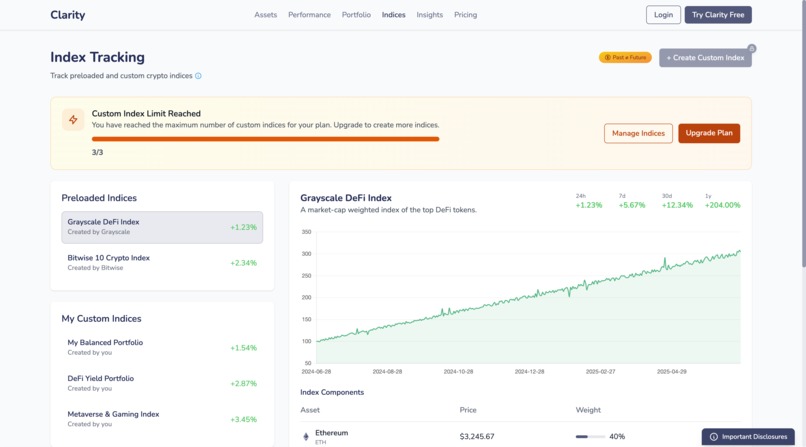Open the Insights page
This screenshot has width=806, height=447.
coord(429,15)
